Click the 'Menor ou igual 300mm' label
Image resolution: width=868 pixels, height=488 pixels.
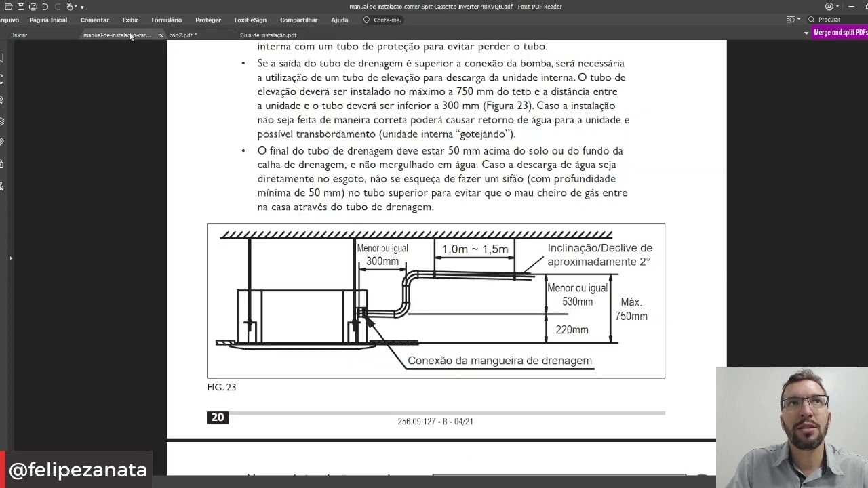coord(382,255)
